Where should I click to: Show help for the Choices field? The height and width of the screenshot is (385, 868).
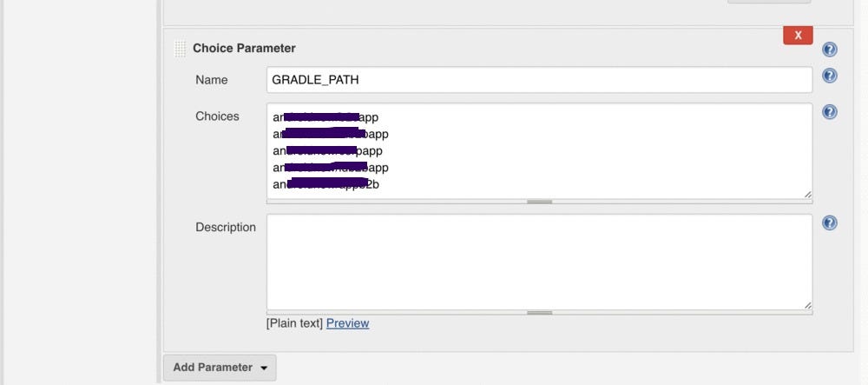[x=830, y=112]
